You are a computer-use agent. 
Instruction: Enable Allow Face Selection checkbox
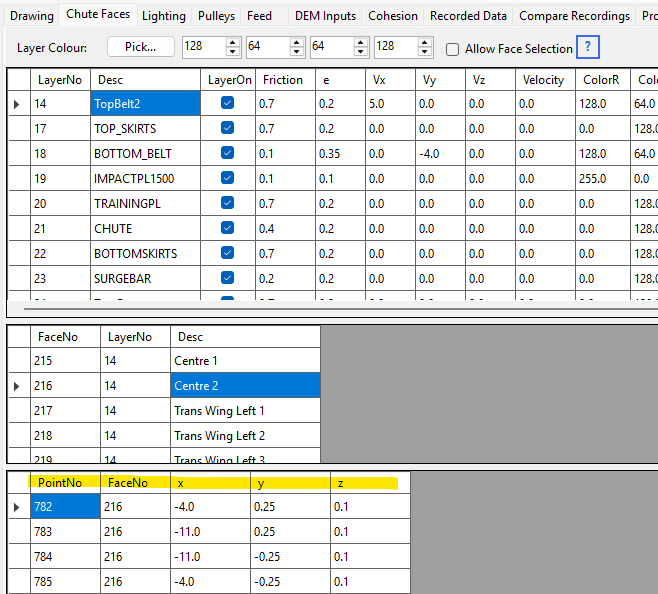click(x=452, y=49)
